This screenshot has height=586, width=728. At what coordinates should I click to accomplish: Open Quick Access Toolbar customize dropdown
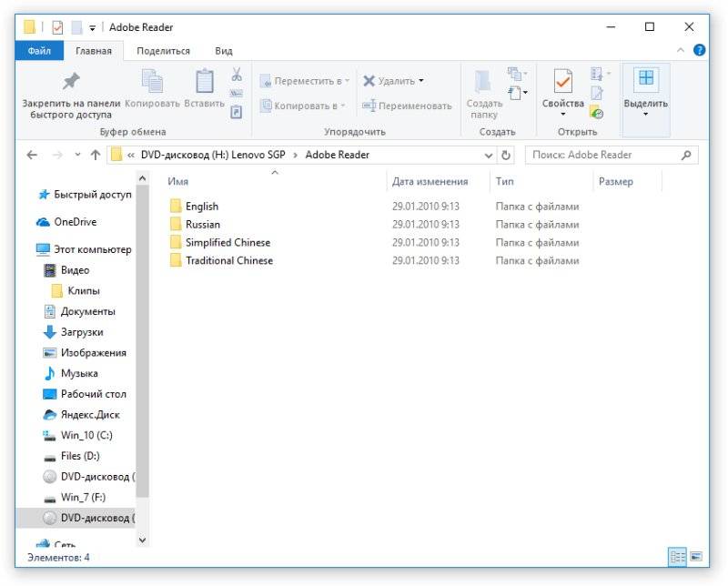[93, 28]
